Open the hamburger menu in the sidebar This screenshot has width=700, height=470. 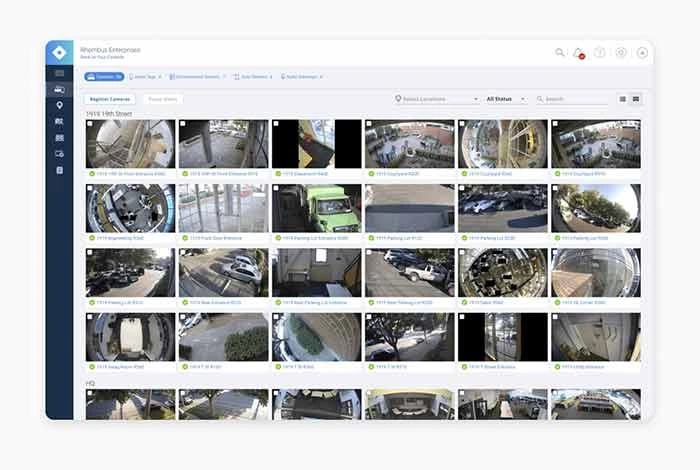[x=59, y=73]
